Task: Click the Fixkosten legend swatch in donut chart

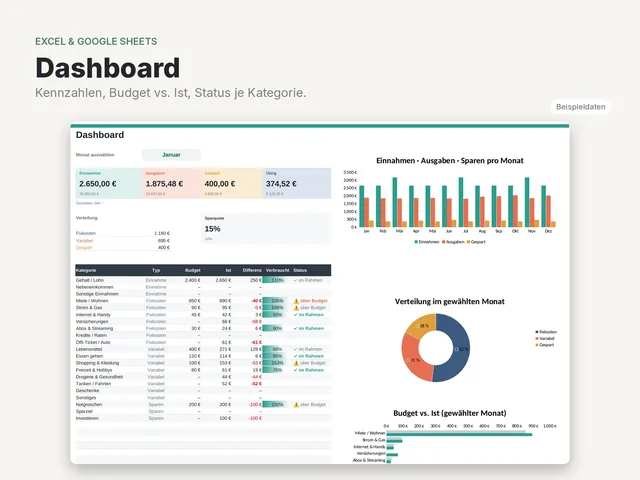Action: [537, 332]
